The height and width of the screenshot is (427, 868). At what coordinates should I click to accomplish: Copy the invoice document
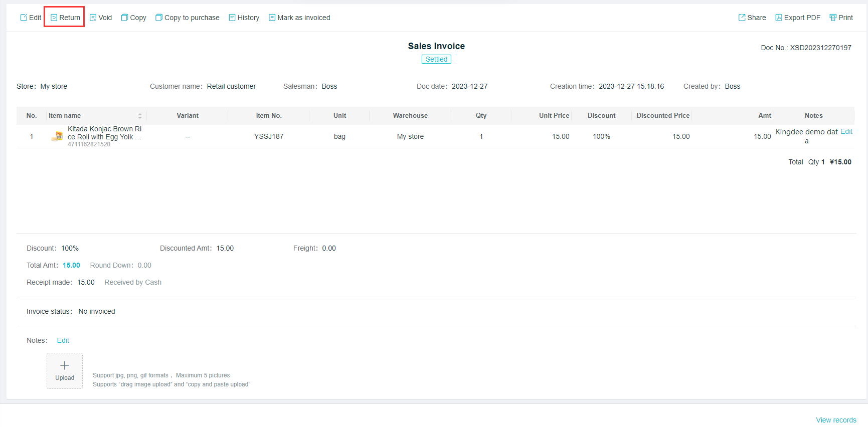[133, 18]
